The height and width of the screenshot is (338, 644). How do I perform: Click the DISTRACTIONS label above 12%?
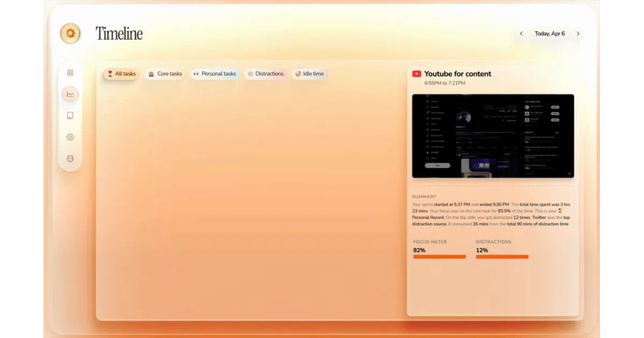click(x=494, y=242)
